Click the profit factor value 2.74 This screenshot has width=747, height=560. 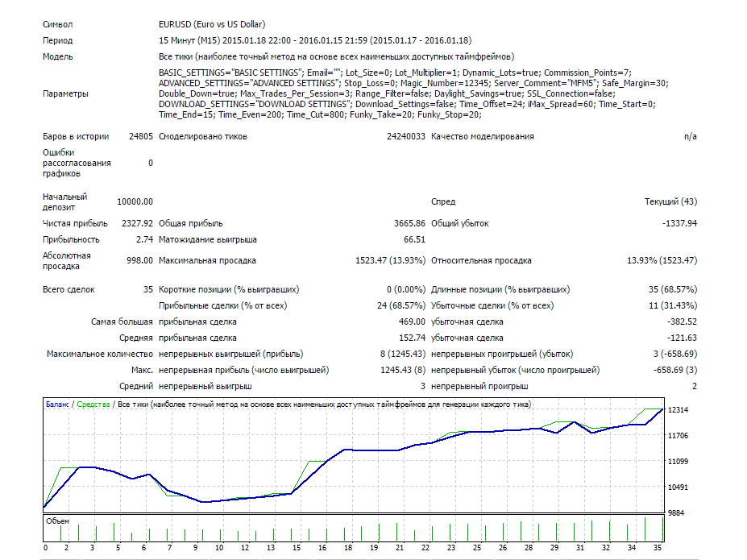pos(144,239)
